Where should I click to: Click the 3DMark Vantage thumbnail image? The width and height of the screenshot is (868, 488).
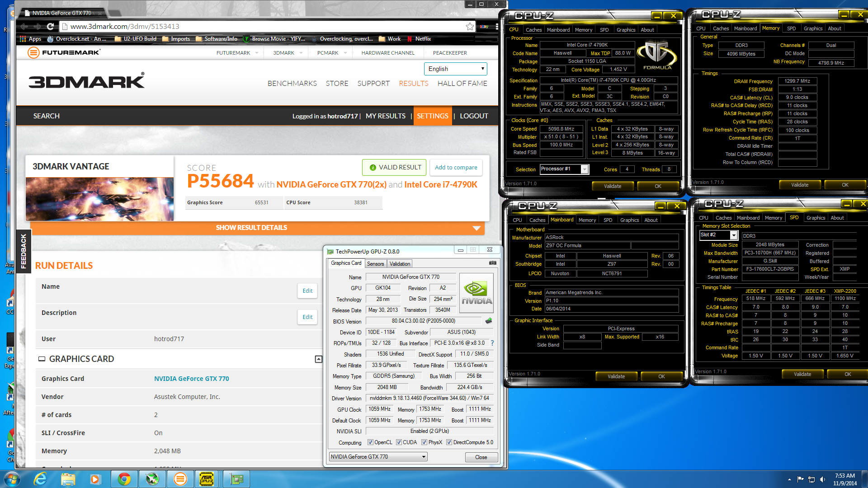coord(99,199)
